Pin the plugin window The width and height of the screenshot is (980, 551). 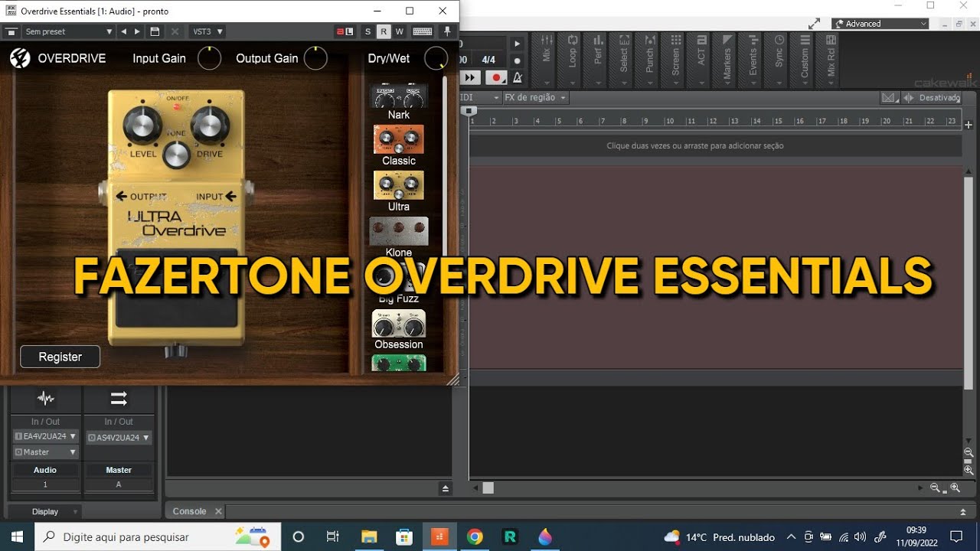click(x=447, y=31)
